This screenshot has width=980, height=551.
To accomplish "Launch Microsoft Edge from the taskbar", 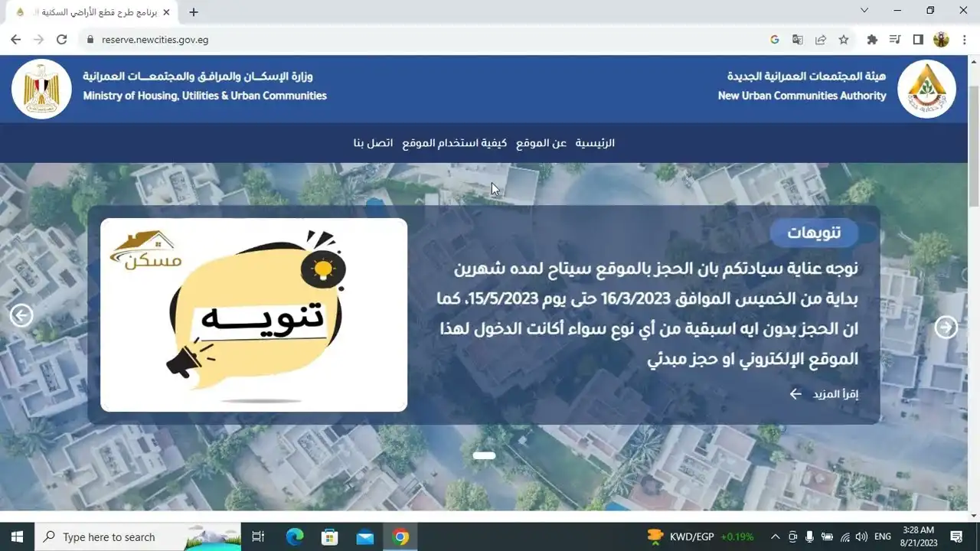I will [x=295, y=536].
